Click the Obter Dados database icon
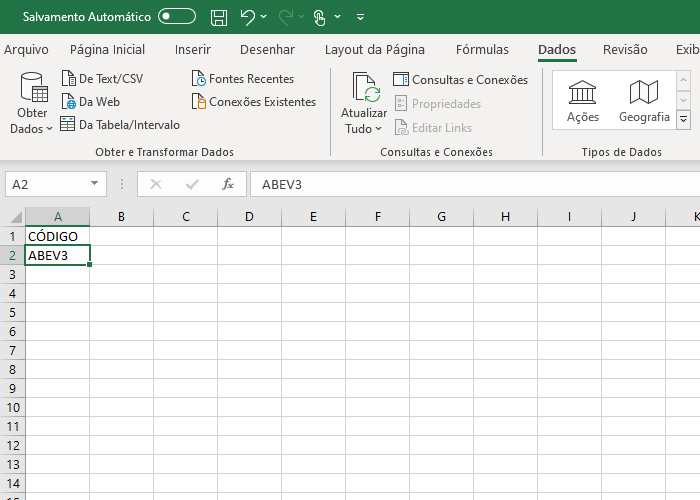This screenshot has height=500, width=700. pyautogui.click(x=34, y=87)
